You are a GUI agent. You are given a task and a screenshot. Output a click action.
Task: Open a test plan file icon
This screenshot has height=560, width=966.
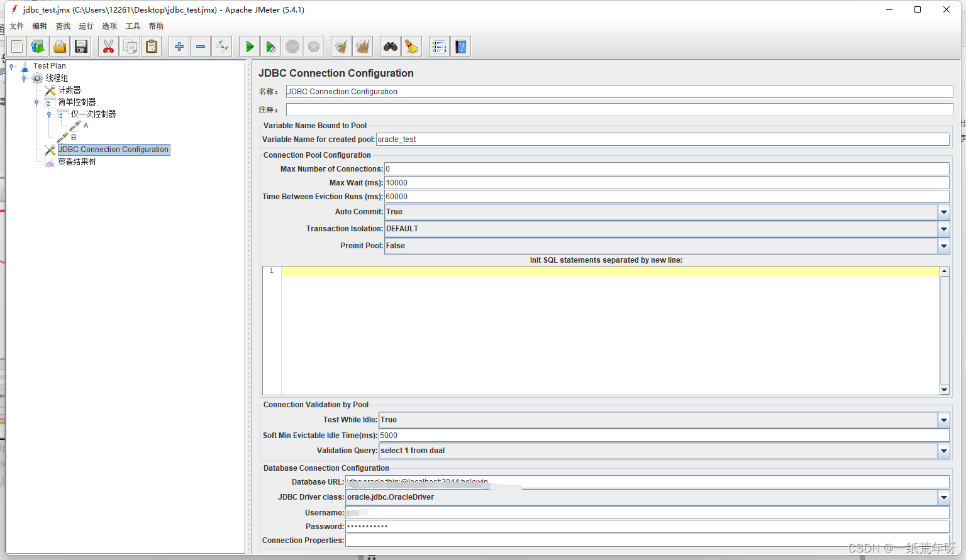click(x=60, y=47)
